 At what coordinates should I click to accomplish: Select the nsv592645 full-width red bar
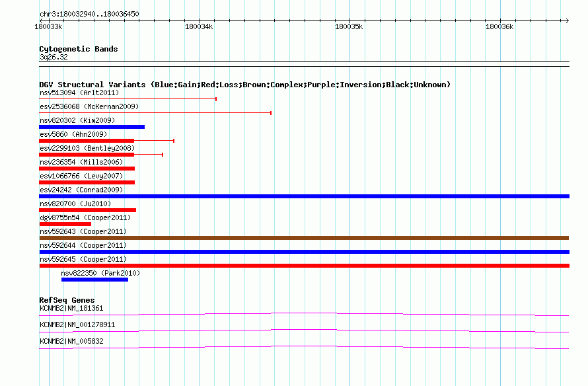tap(304, 266)
